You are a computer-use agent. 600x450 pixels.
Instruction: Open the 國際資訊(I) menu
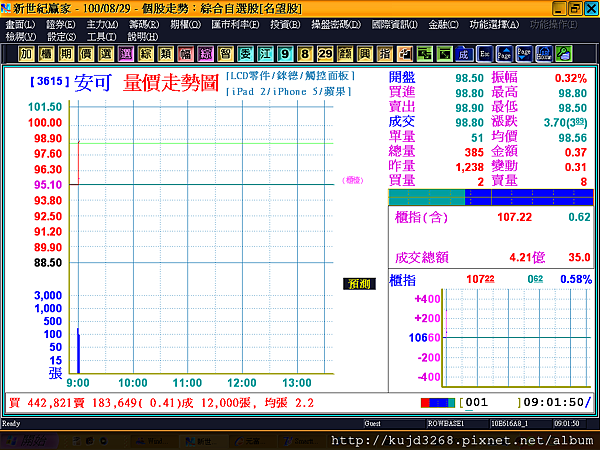(x=395, y=25)
